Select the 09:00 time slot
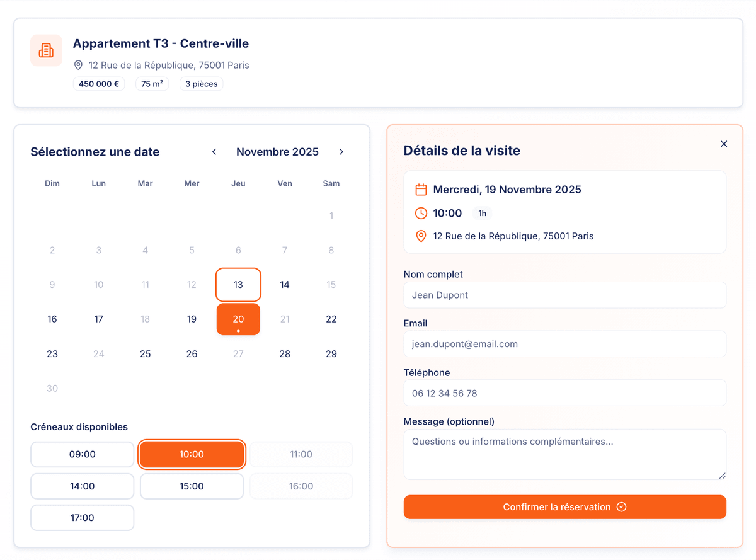The image size is (756, 560). tap(82, 454)
